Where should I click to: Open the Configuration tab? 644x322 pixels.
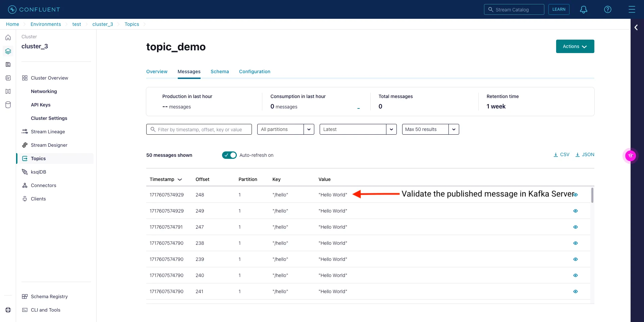(x=255, y=72)
